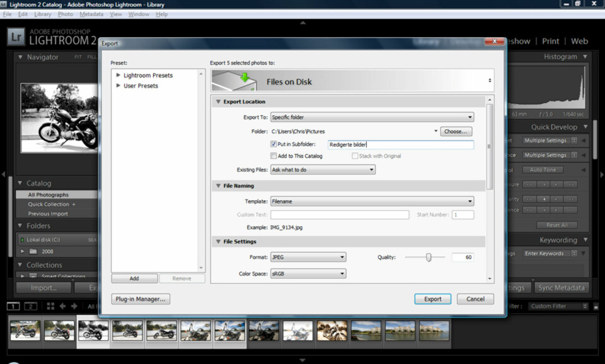Click the Choose... folder button

coord(456,132)
